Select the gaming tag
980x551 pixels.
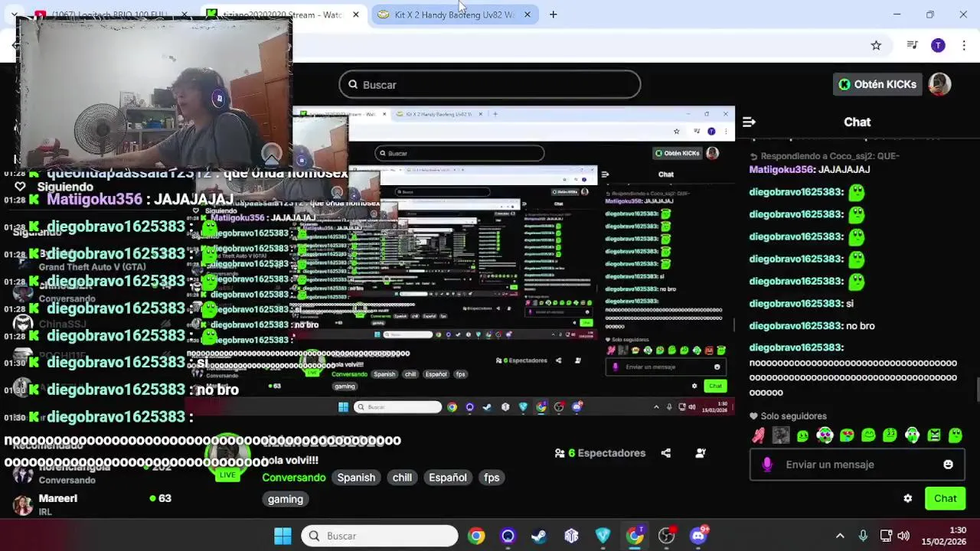point(286,499)
